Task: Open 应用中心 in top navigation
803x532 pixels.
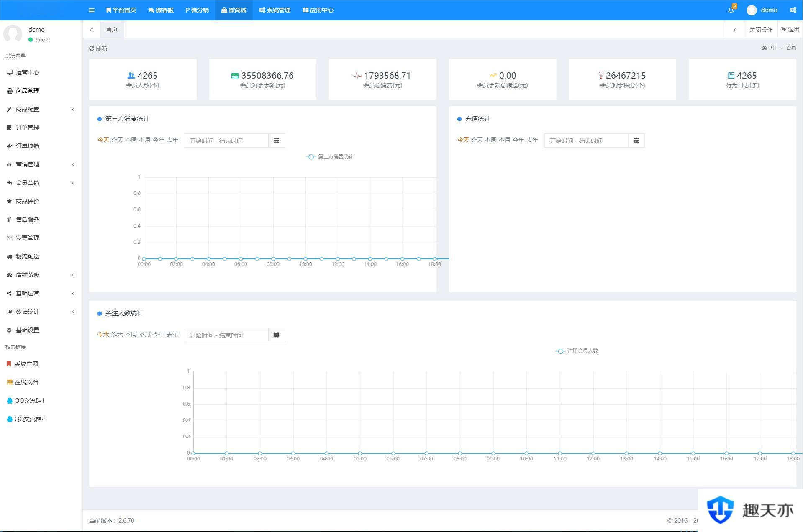Action: pyautogui.click(x=318, y=10)
